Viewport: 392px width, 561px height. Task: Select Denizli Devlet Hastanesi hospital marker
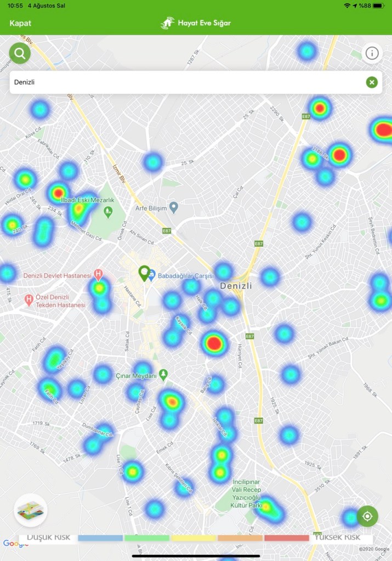[98, 274]
